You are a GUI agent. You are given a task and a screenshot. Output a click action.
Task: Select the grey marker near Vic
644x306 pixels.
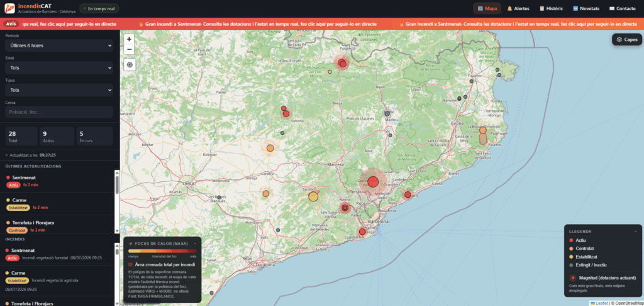click(390, 135)
